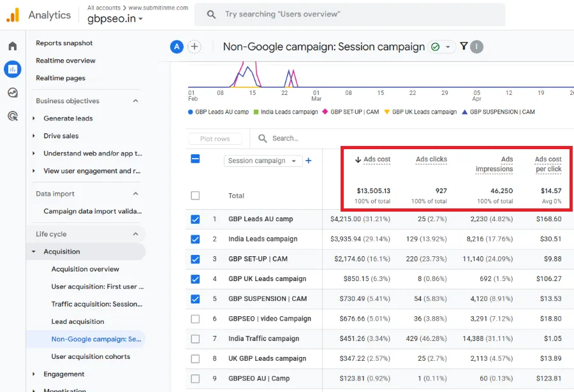Click India Traffic campaign row name
This screenshot has height=392, width=574.
(x=263, y=338)
